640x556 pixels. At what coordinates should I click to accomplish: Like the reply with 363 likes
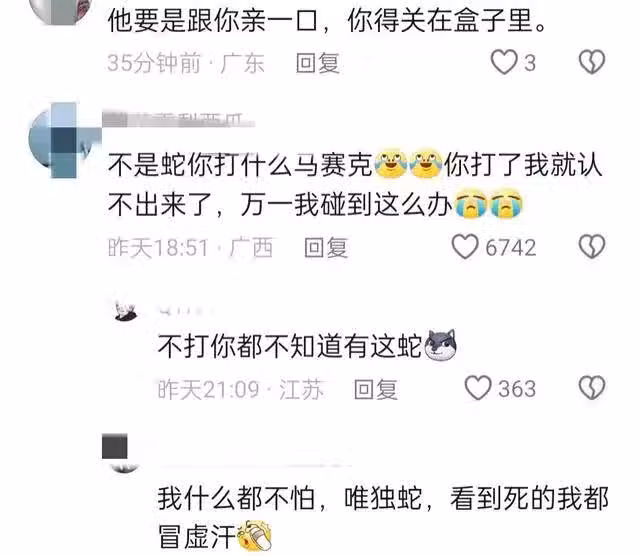[x=478, y=388]
